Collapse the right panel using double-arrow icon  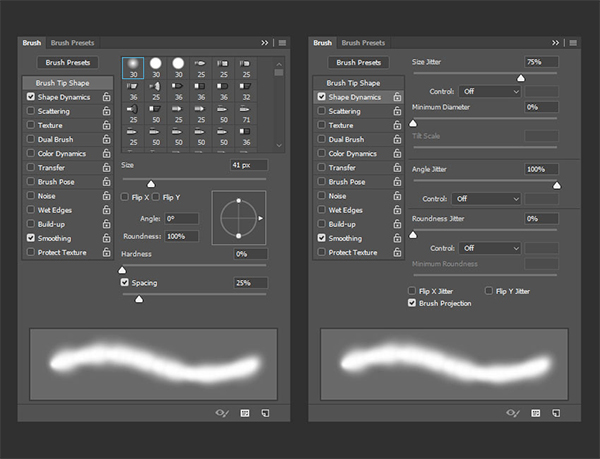[x=555, y=43]
